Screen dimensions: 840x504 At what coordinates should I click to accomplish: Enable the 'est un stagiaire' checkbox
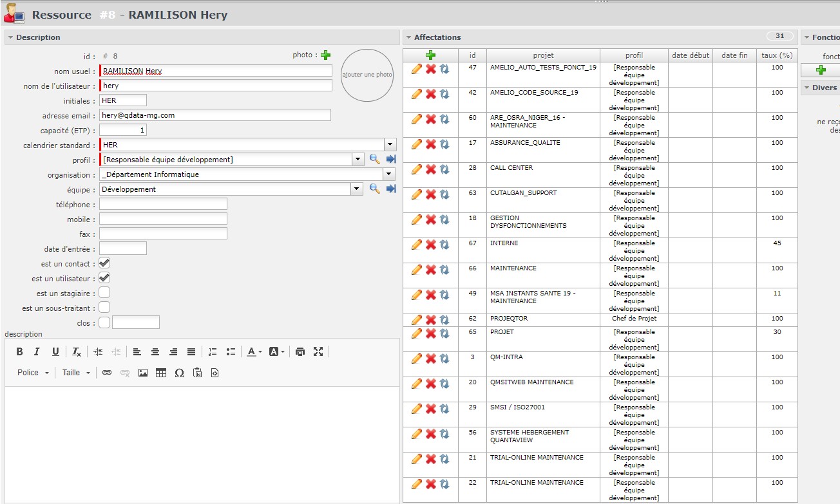tap(104, 293)
